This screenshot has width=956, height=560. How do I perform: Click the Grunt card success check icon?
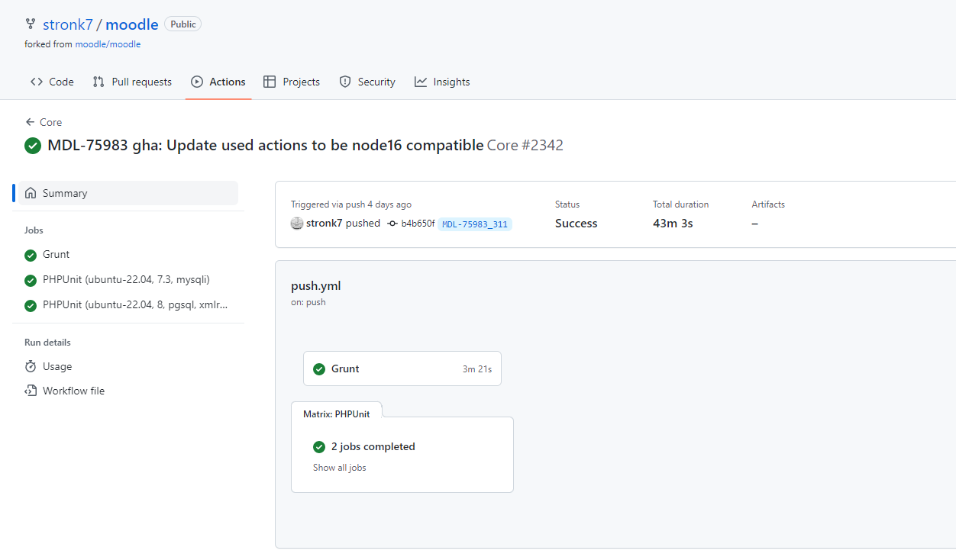coord(319,369)
